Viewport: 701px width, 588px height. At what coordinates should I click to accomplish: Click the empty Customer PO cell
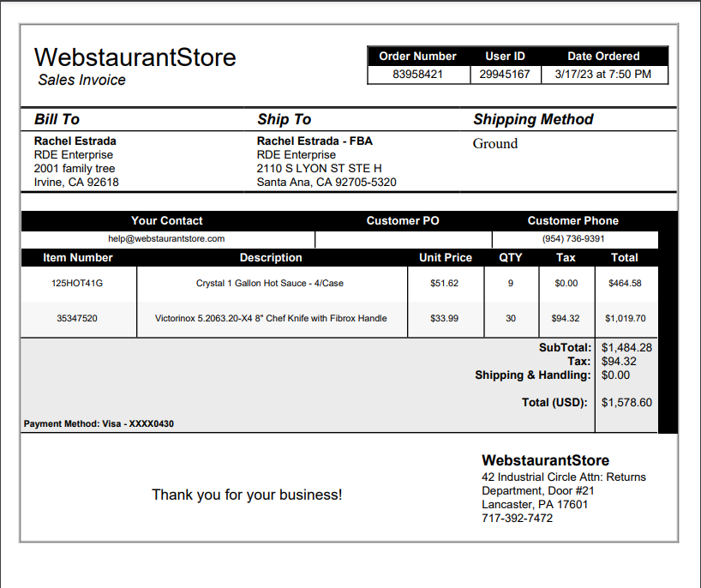(x=404, y=240)
